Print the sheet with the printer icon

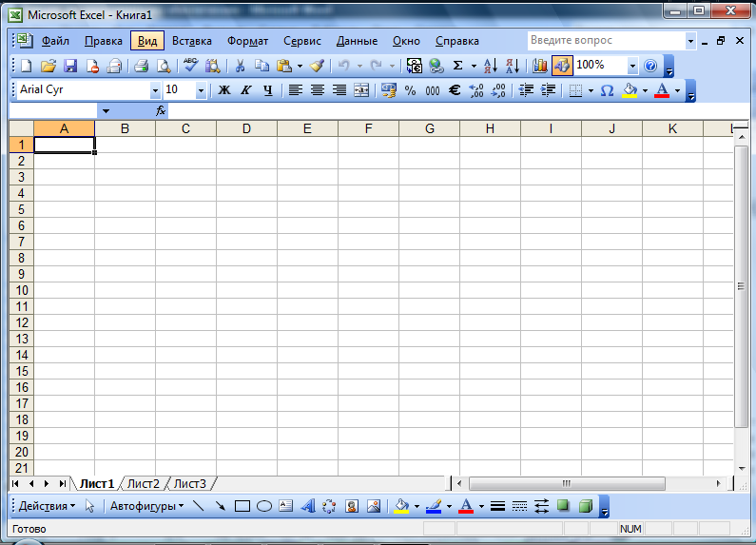pos(141,66)
